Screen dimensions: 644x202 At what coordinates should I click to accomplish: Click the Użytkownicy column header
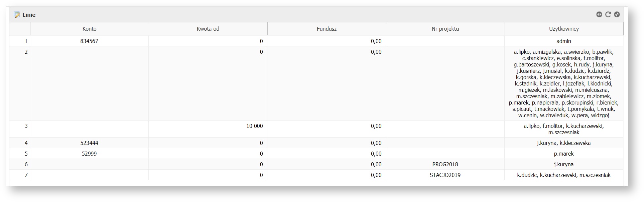coord(564,29)
